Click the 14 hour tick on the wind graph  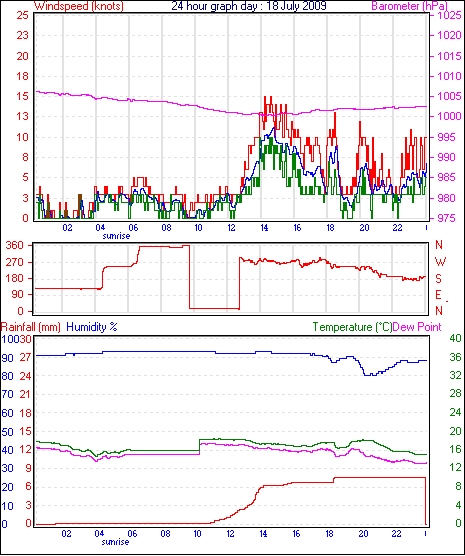(264, 227)
